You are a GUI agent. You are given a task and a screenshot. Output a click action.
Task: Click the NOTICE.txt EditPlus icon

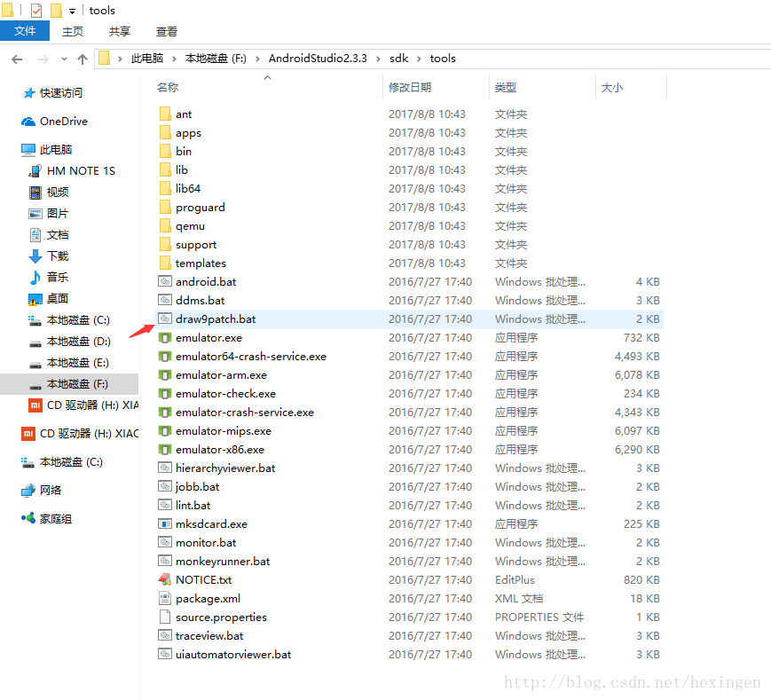(x=165, y=579)
